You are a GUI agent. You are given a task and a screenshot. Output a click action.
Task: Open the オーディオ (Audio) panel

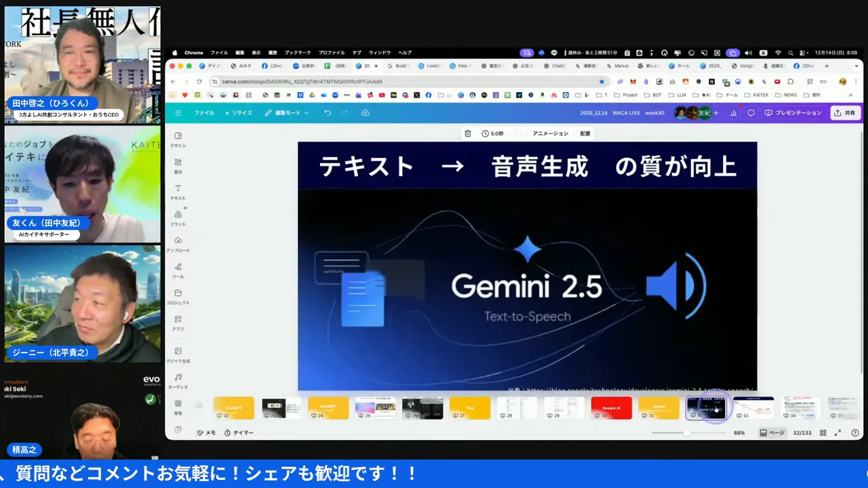(178, 382)
